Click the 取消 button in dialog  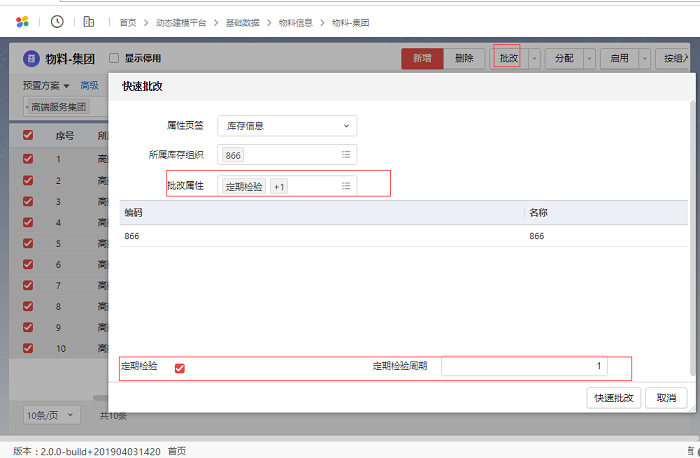[666, 398]
